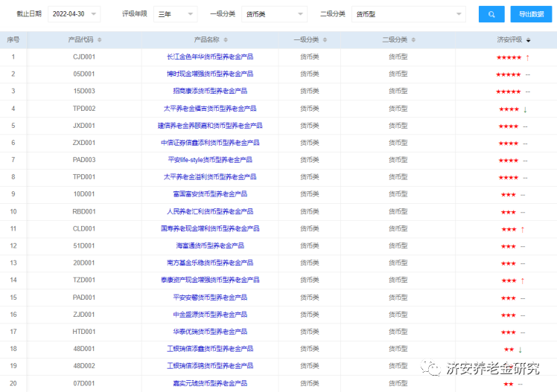Click the blue search magnifier button

(491, 14)
